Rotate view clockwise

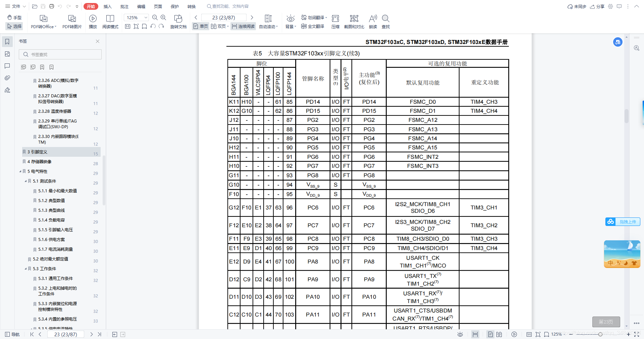point(161,26)
